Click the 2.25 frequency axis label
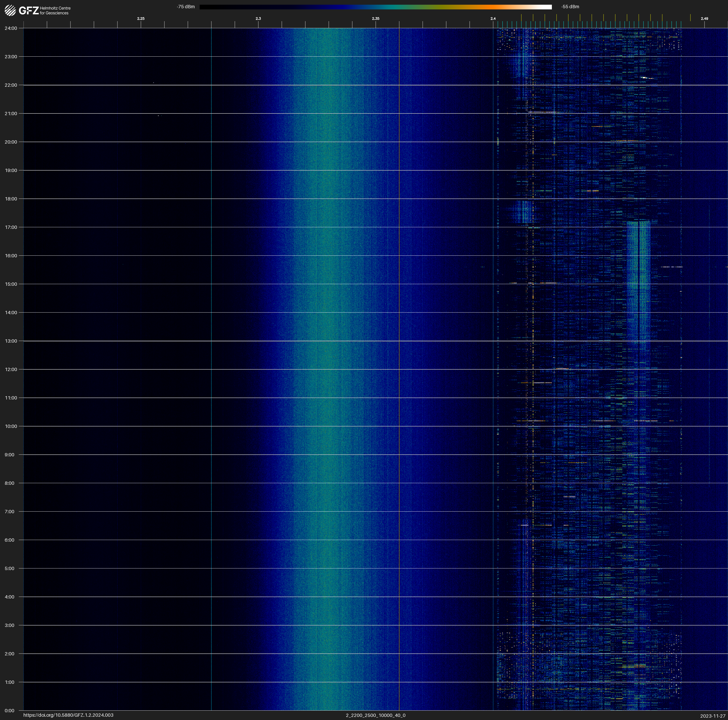The image size is (728, 720). (141, 19)
